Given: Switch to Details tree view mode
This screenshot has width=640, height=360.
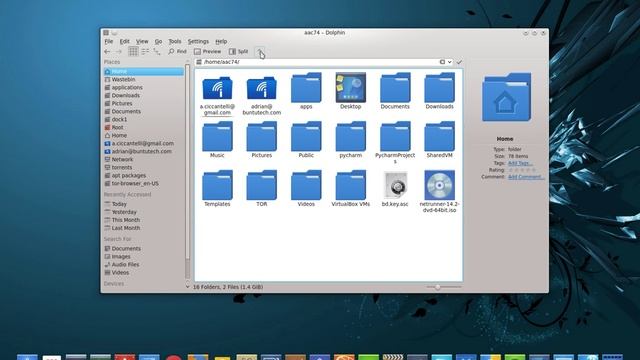Looking at the screenshot, I should click(x=157, y=51).
